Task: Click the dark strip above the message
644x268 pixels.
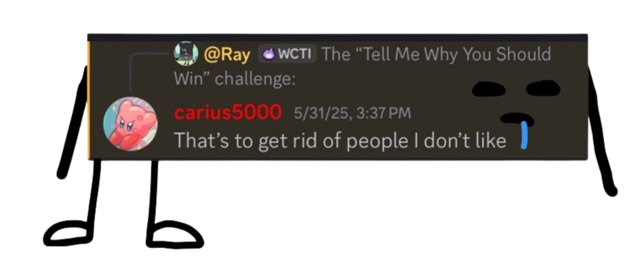Action: tap(337, 38)
